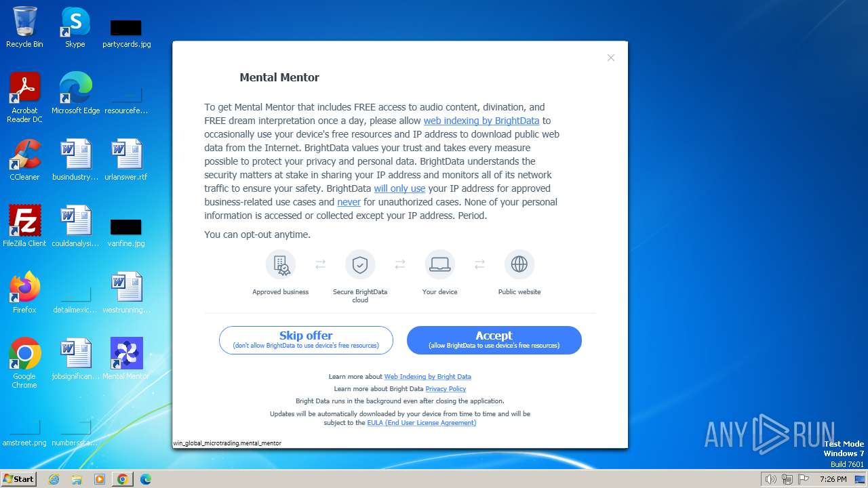Open Edge from the taskbar
Image resolution: width=868 pixels, height=488 pixels.
[146, 479]
